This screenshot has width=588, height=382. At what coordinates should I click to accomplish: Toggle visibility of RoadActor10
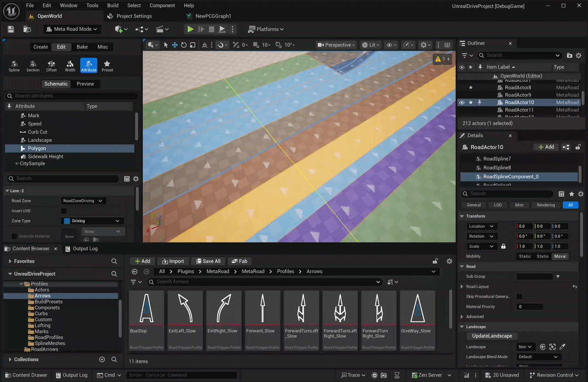tap(462, 102)
